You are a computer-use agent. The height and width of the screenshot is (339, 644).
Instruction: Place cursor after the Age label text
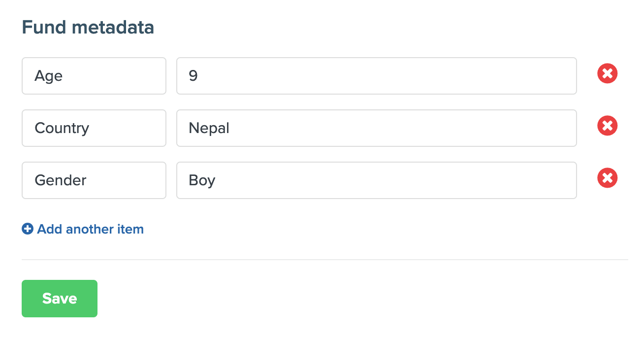click(x=63, y=76)
